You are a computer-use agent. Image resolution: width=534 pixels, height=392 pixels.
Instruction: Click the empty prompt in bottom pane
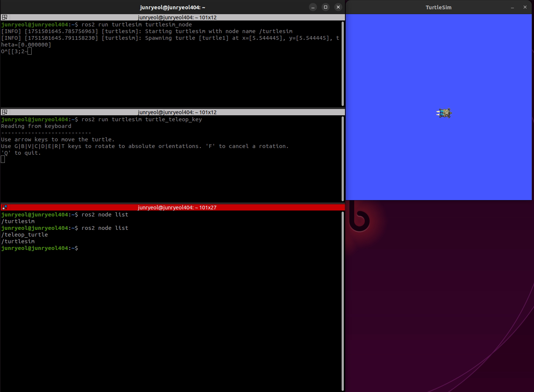39,248
